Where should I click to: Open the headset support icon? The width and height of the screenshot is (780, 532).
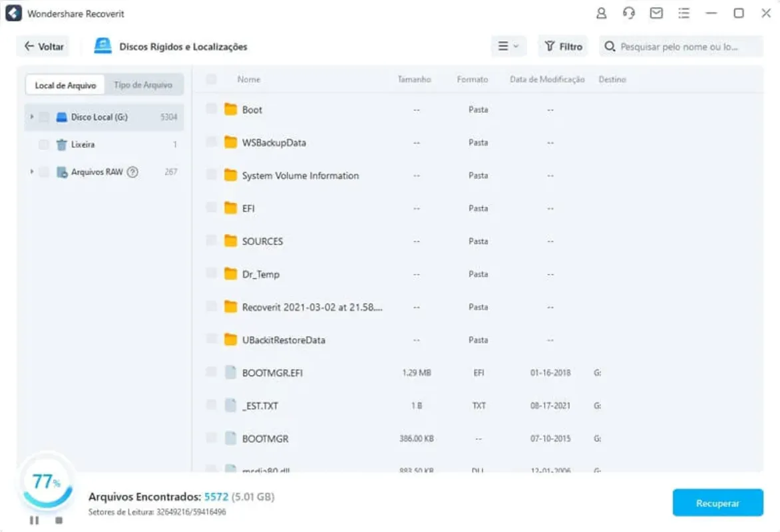point(629,13)
